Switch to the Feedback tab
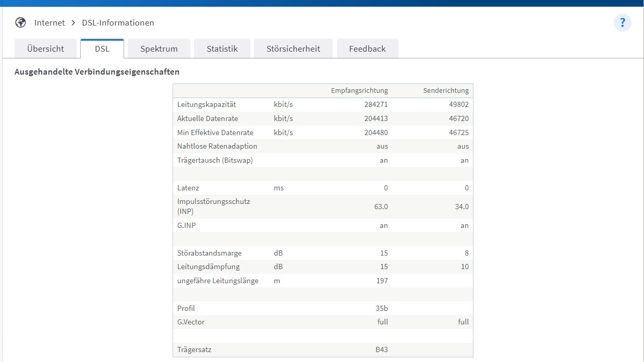The width and height of the screenshot is (644, 362). point(368,49)
